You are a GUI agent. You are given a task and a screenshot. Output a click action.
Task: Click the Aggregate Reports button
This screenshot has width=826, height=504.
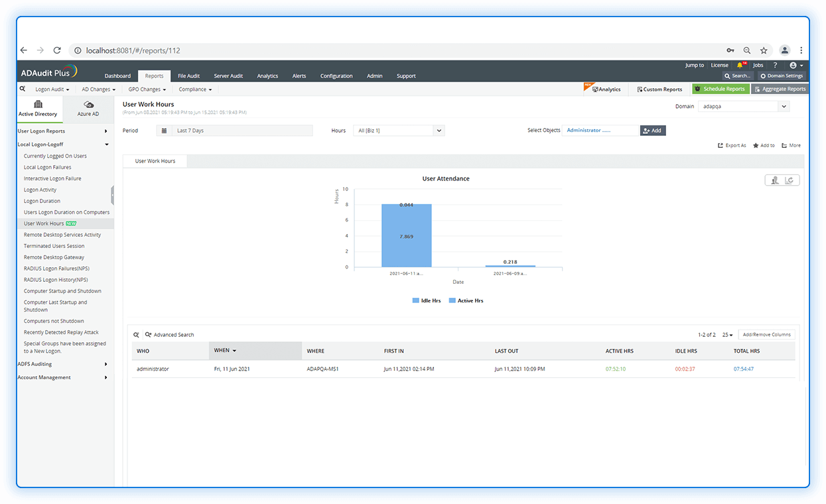click(780, 89)
